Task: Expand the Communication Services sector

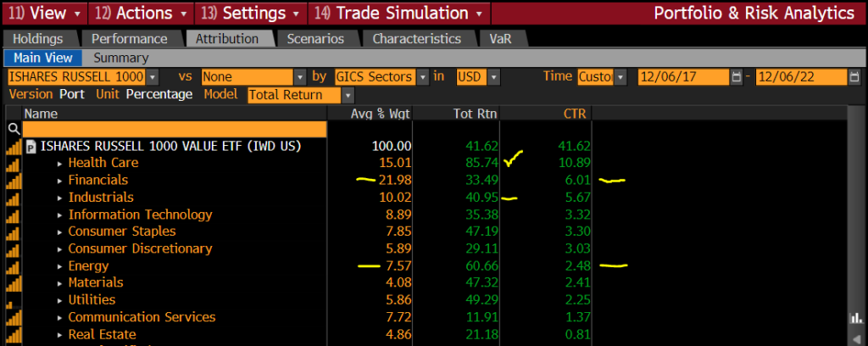Action: point(59,317)
